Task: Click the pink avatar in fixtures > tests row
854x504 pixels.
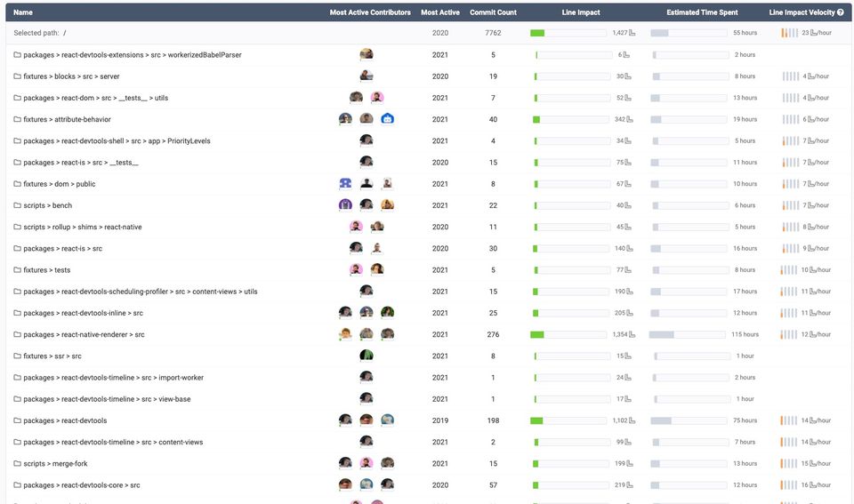Action: click(356, 269)
